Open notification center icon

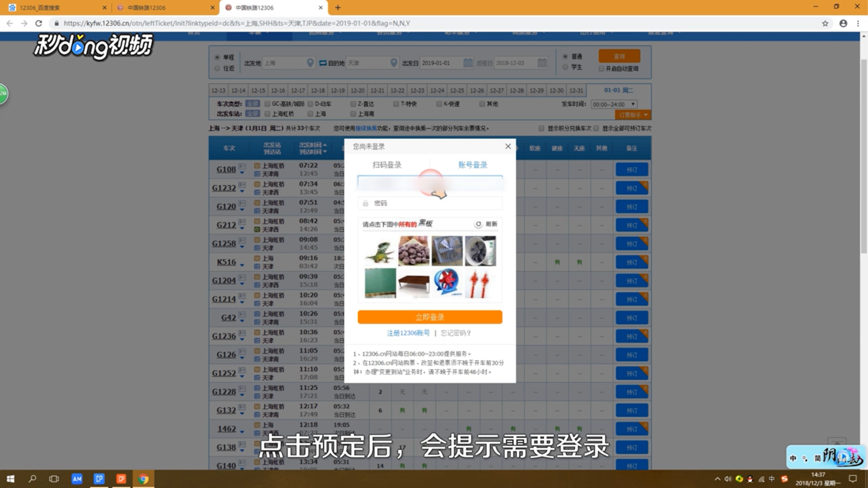[x=853, y=479]
